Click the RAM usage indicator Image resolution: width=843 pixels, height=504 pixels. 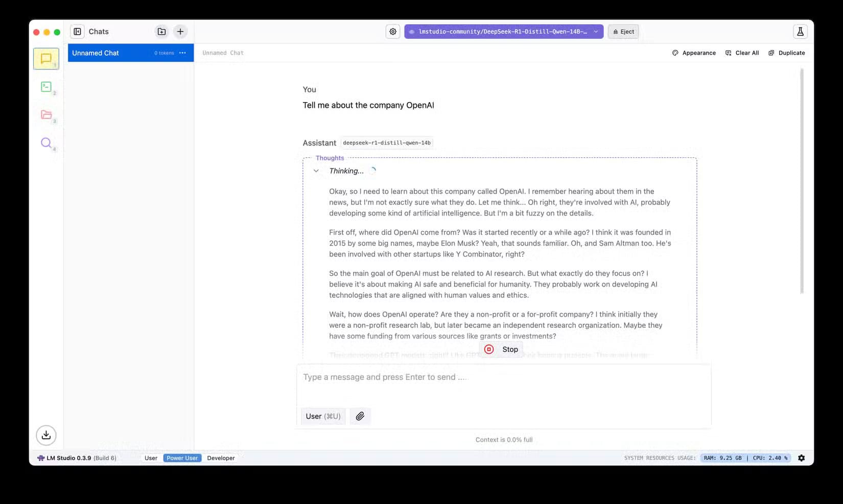722,458
